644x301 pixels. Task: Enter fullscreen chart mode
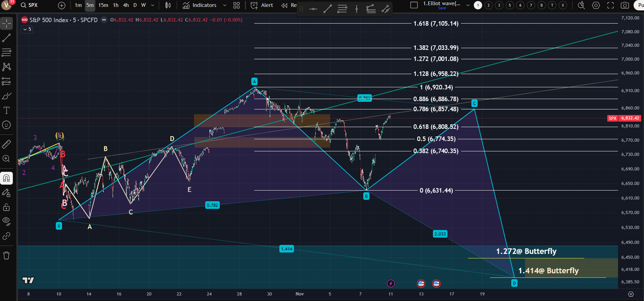point(610,5)
